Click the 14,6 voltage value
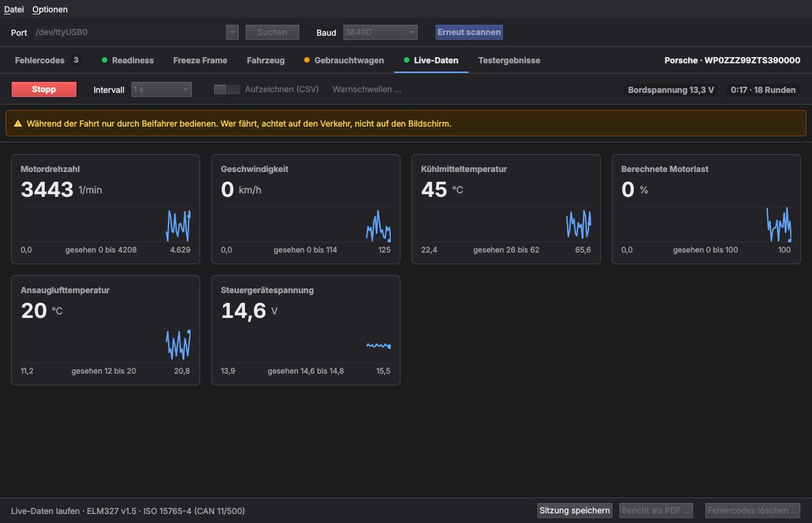 pos(244,310)
